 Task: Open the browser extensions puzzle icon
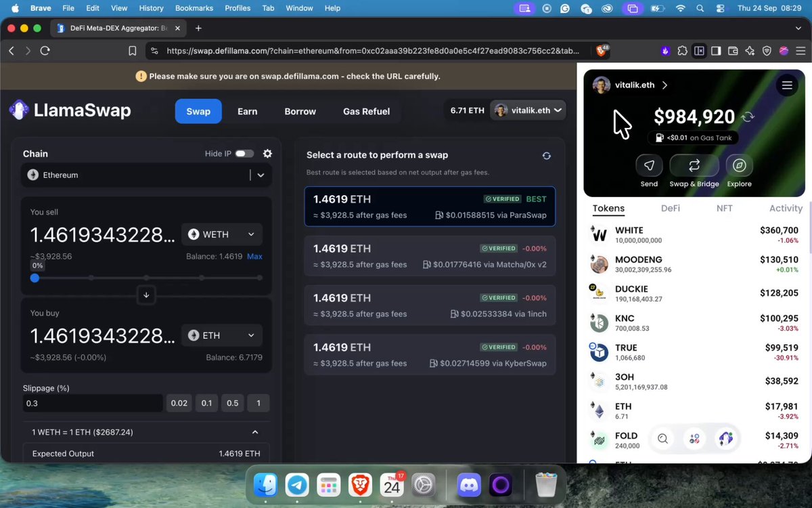[682, 51]
